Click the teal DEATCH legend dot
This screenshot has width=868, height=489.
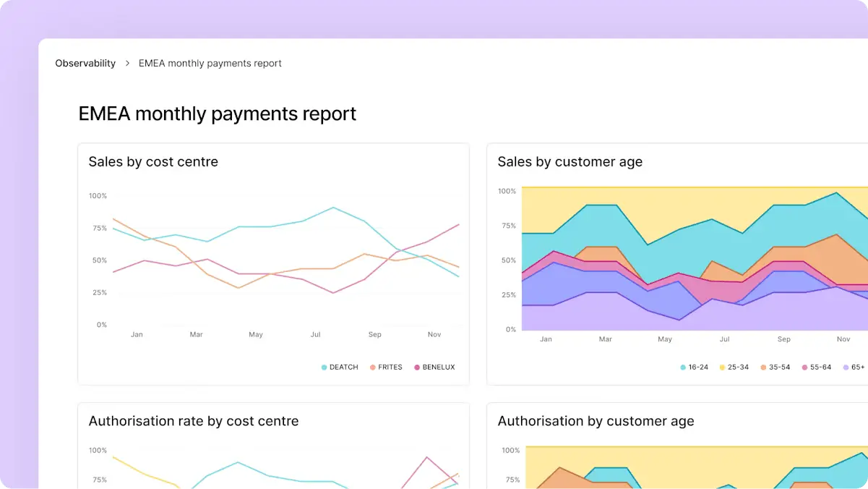pyautogui.click(x=322, y=367)
